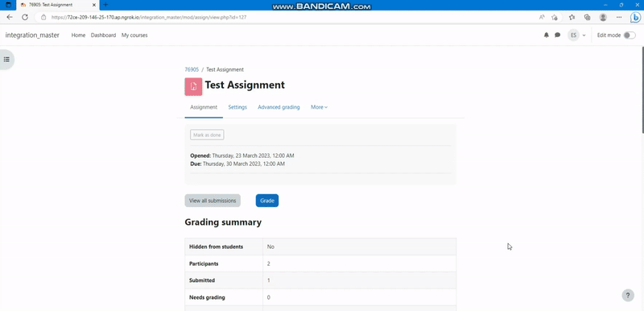Open a new browser tab plus icon
This screenshot has width=644, height=311.
point(105,5)
